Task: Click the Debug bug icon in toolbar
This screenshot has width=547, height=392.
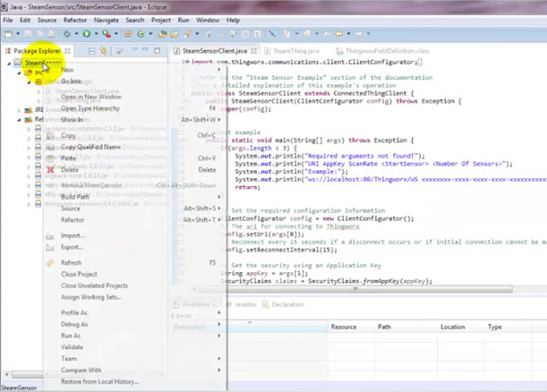Action: tap(68, 33)
